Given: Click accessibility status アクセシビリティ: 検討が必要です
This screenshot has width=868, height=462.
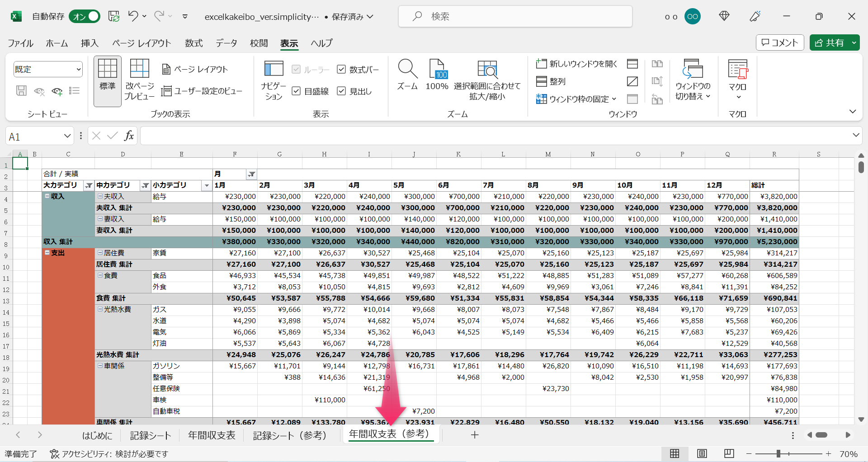Looking at the screenshot, I should [109, 453].
